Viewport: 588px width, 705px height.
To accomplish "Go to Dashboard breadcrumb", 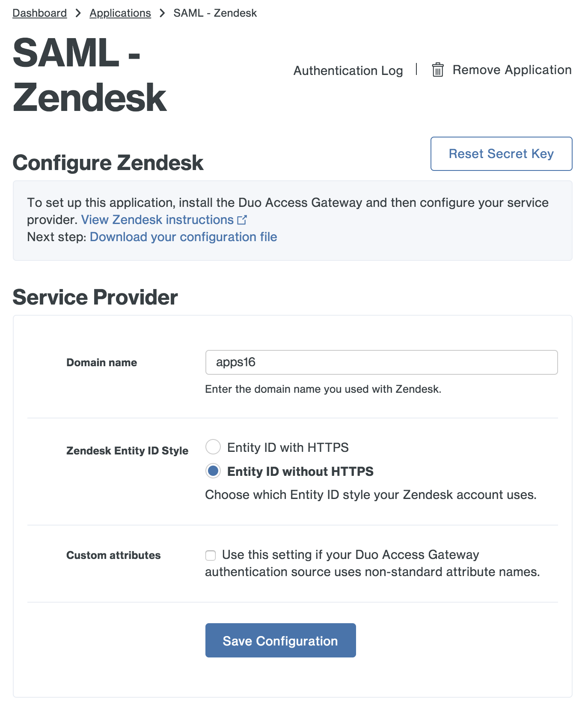I will point(39,13).
